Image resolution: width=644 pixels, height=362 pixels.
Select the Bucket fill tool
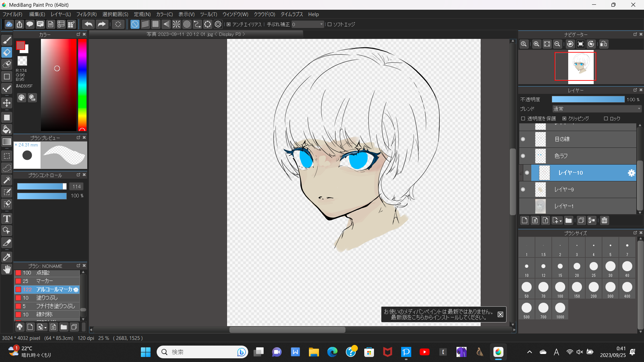pyautogui.click(x=7, y=129)
